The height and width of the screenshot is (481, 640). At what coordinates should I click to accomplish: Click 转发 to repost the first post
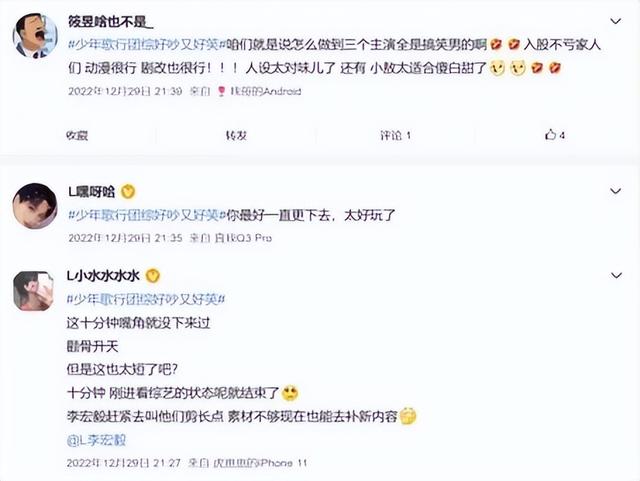[236, 135]
